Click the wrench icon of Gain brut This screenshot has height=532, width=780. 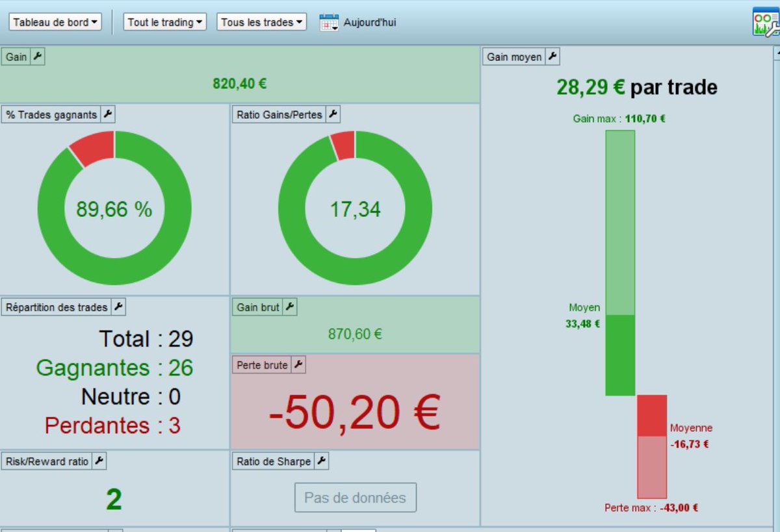pyautogui.click(x=290, y=308)
